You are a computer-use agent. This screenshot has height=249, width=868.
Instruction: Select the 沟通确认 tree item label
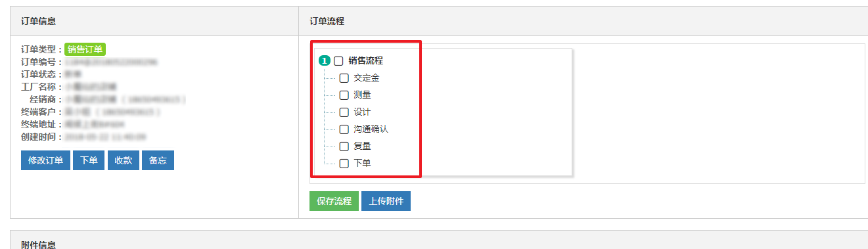coord(371,129)
